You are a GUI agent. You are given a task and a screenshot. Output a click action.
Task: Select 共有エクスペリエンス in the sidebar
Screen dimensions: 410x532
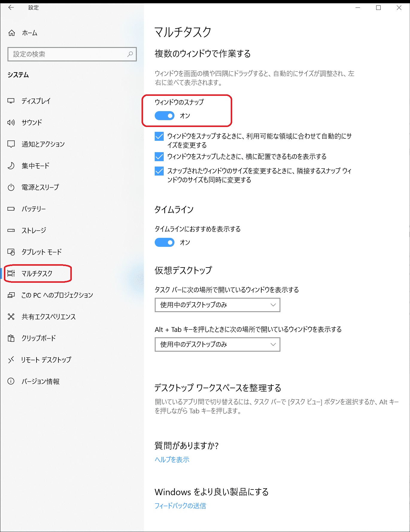tap(48, 317)
